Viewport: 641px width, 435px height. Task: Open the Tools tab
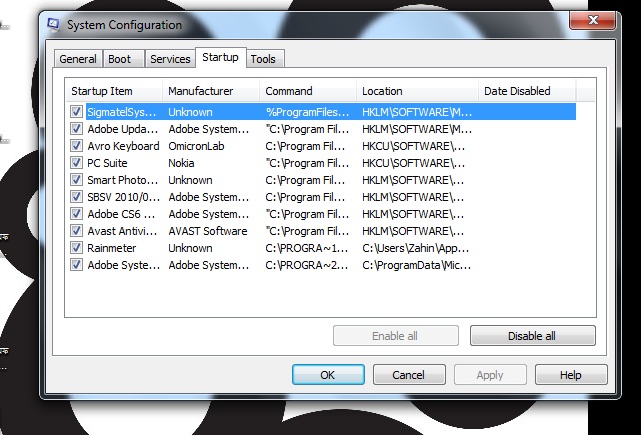263,59
